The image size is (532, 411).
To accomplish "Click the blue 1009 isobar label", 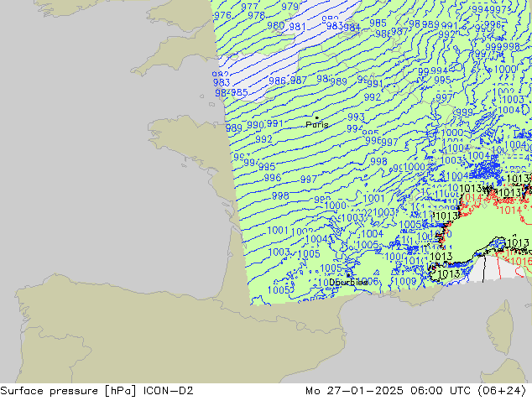I will point(406,281).
